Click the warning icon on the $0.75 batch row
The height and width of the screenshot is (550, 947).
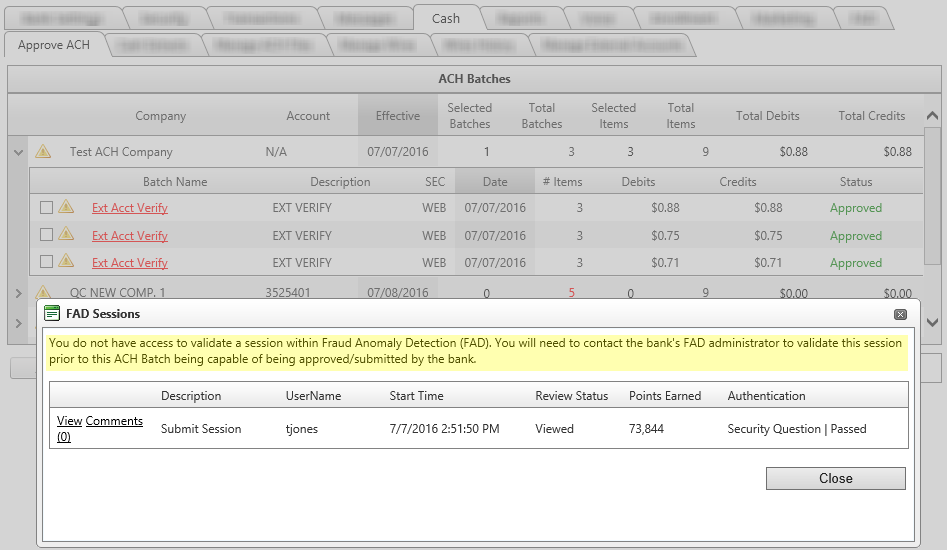tap(66, 234)
